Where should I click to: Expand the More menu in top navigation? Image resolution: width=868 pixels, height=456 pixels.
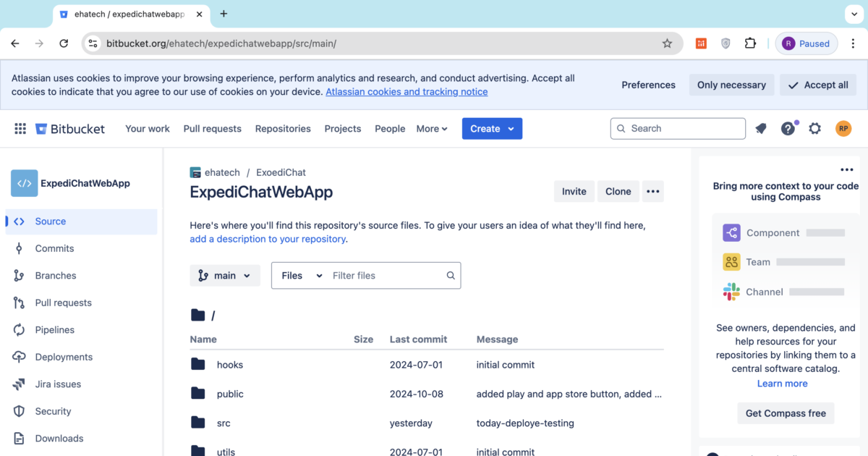pyautogui.click(x=432, y=129)
